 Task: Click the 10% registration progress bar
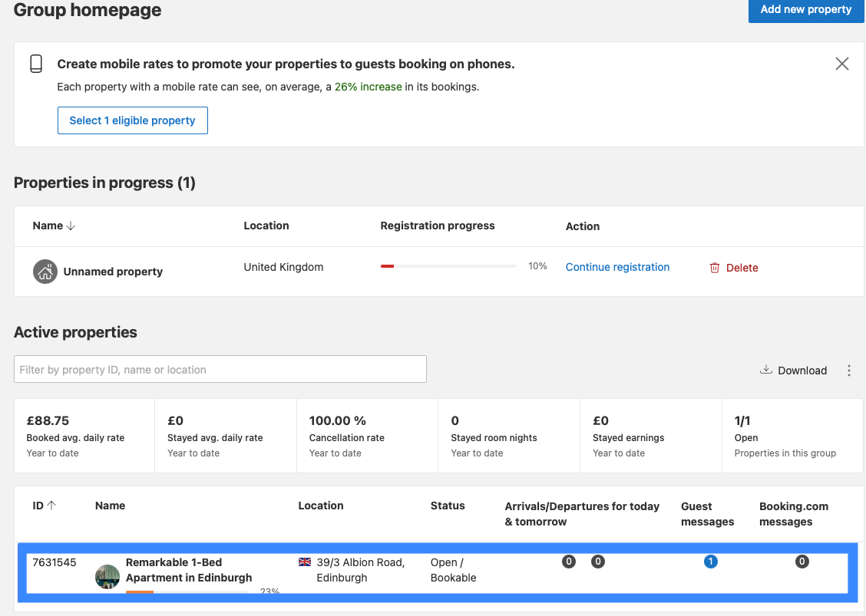pos(448,265)
